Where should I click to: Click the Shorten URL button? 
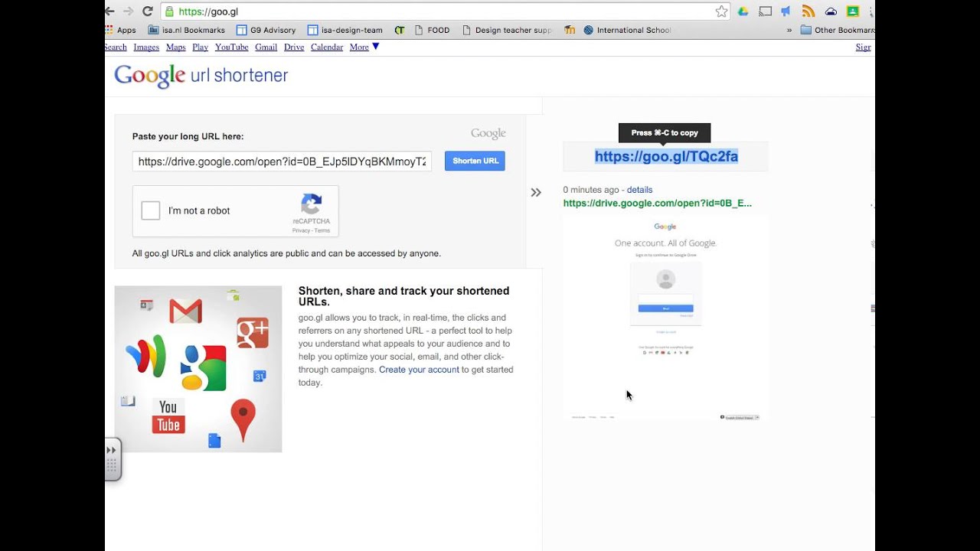(x=475, y=161)
